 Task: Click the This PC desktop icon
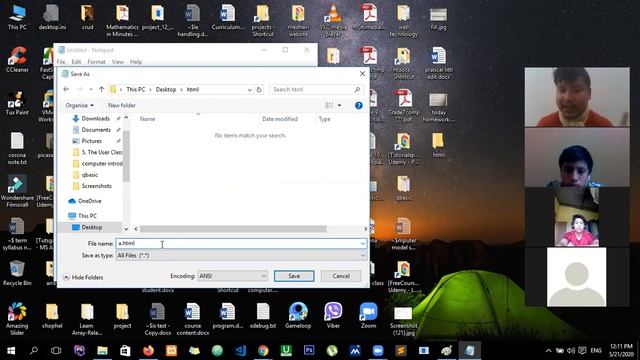pos(17,18)
